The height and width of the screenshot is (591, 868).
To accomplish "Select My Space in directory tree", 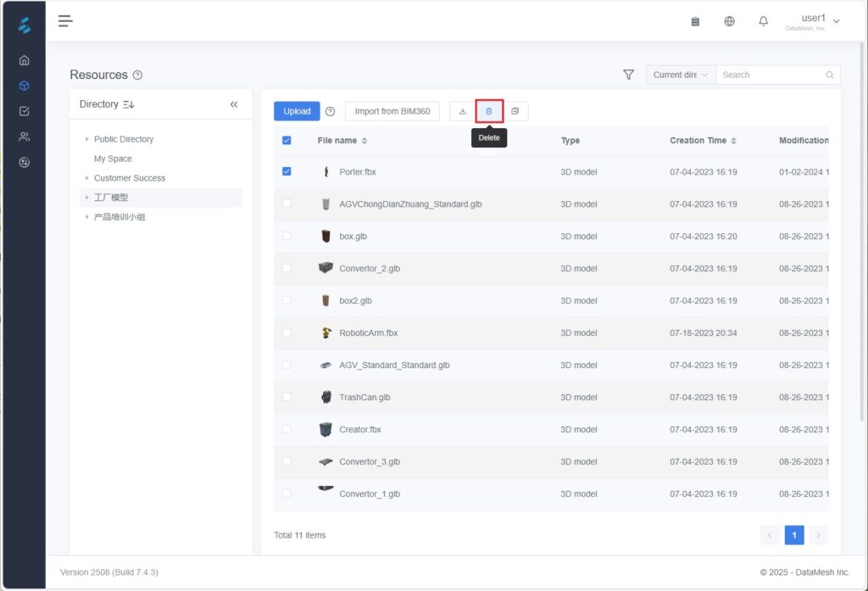I will 113,159.
